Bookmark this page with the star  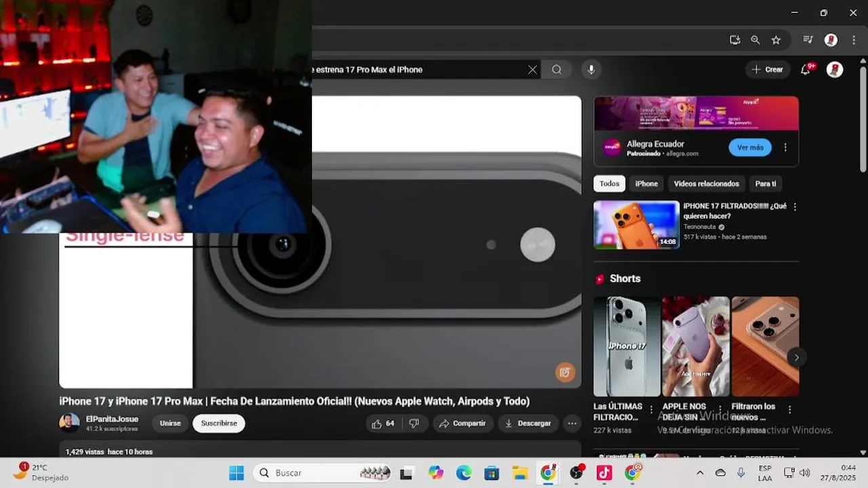(x=776, y=40)
